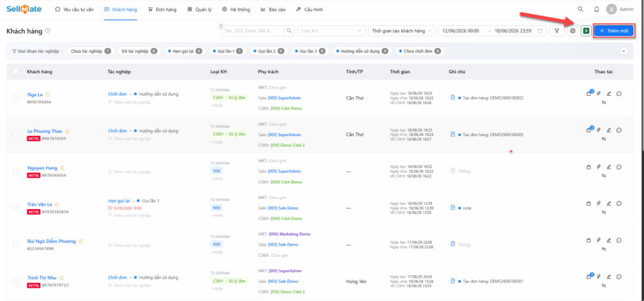Click the Chốt đơn link for Le Phuong Thao
Viewport: 644px width, 301px height.
tap(117, 131)
